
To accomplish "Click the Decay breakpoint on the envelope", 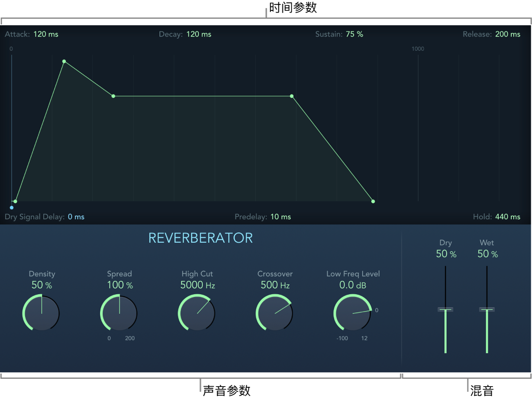I will [x=113, y=96].
